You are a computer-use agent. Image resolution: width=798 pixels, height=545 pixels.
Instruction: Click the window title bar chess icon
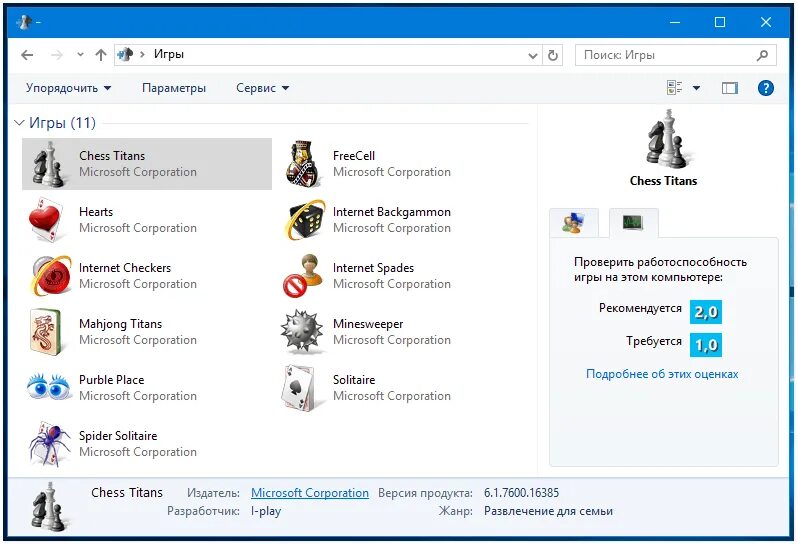tap(24, 22)
